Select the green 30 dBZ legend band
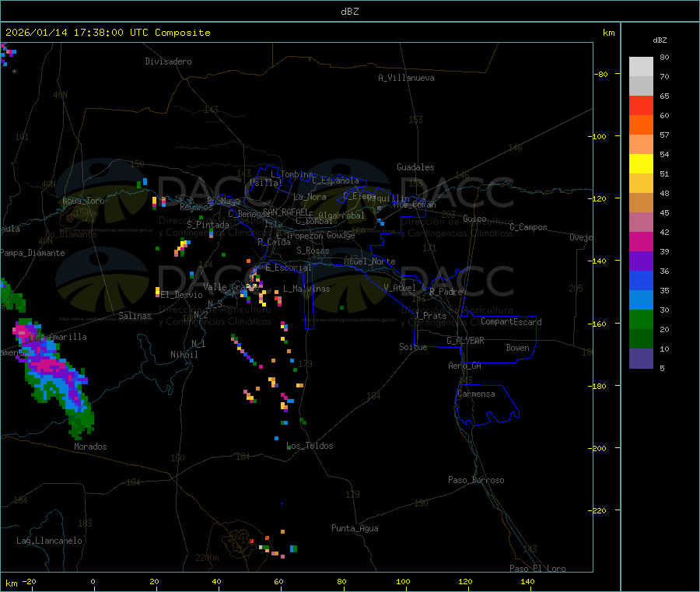Screen dimensions: 700x592 (x=641, y=319)
